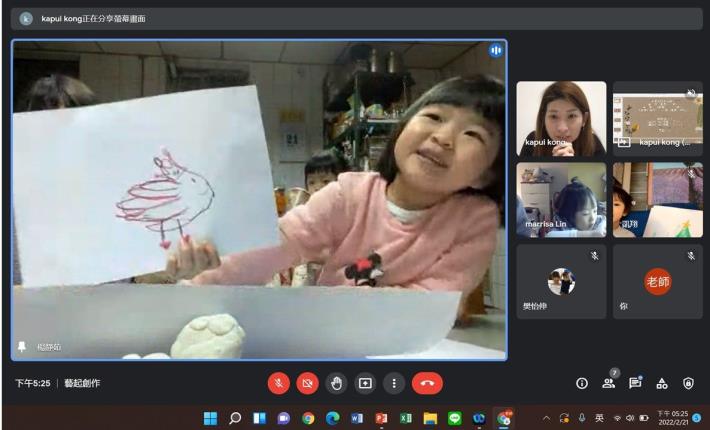
Task: Show the participants list
Action: (608, 383)
